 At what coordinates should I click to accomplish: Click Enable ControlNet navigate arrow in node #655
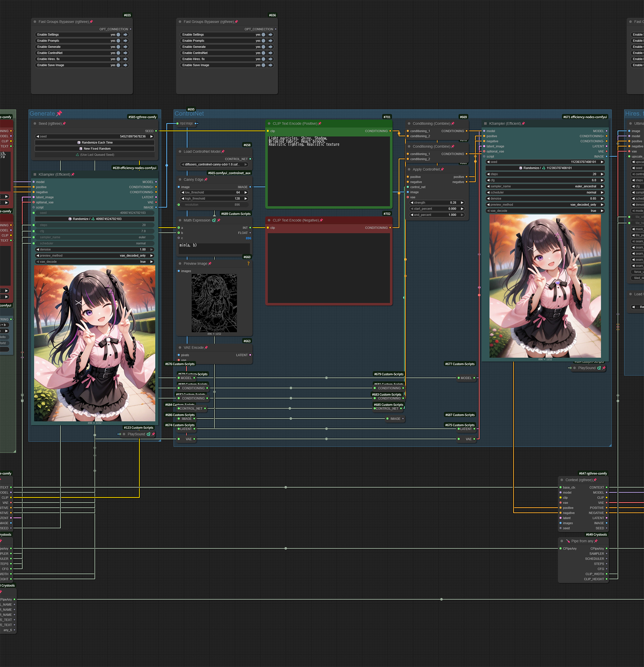click(x=125, y=53)
